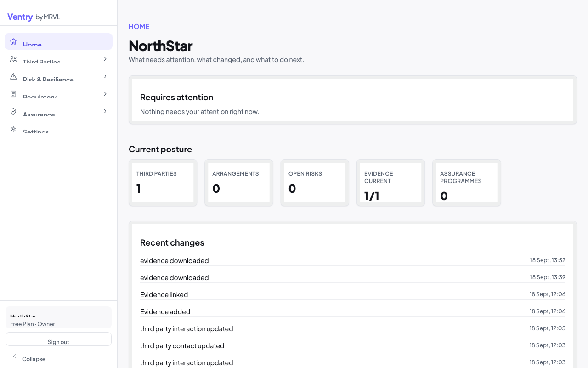The height and width of the screenshot is (368, 588).
Task: Expand the Risk & Resilience chevron
Action: (x=105, y=76)
